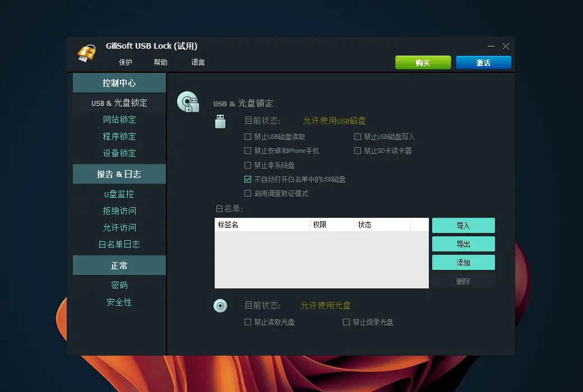
Task: Check the 禁止非系统盘 option
Action: (248, 165)
